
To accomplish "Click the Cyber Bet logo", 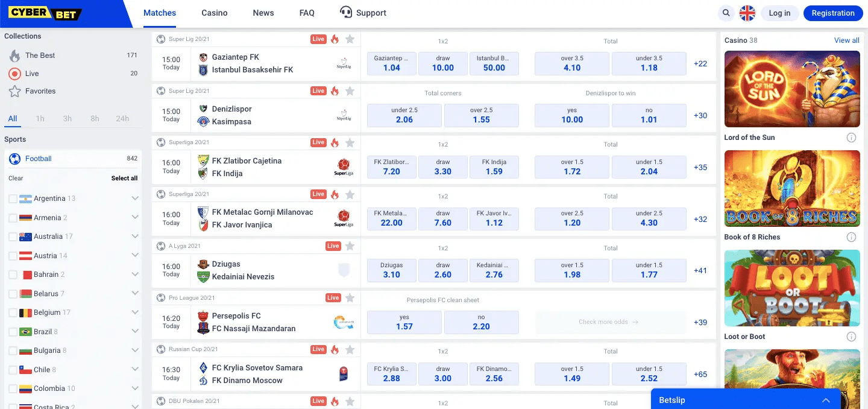I will click(45, 13).
